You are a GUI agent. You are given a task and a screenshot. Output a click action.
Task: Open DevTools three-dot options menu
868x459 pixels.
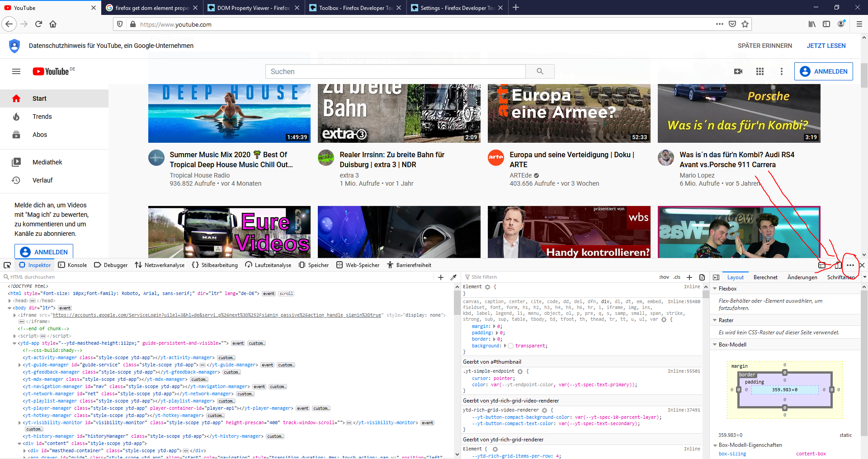point(850,265)
